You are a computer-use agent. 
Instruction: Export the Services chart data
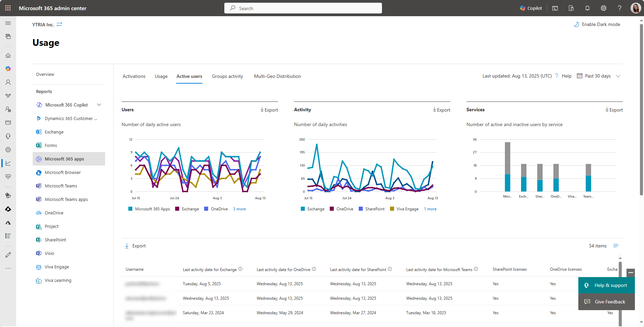[x=614, y=110]
